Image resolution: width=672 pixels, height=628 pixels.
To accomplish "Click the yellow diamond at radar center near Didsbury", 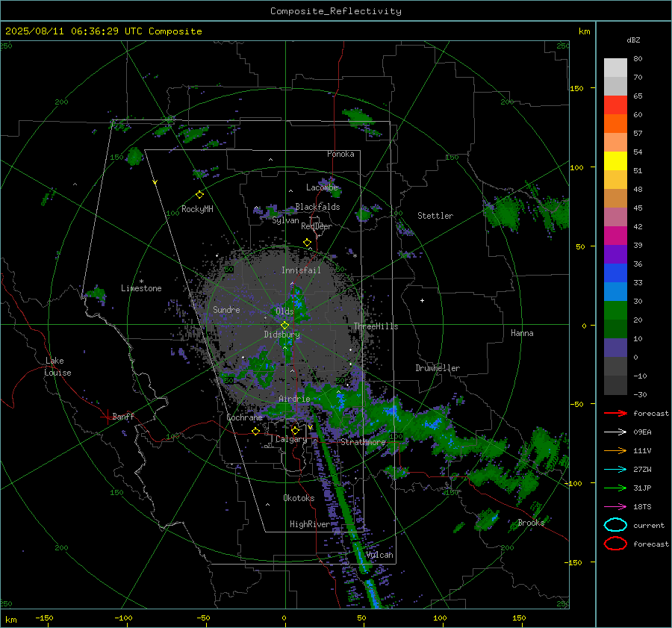I will tap(284, 326).
